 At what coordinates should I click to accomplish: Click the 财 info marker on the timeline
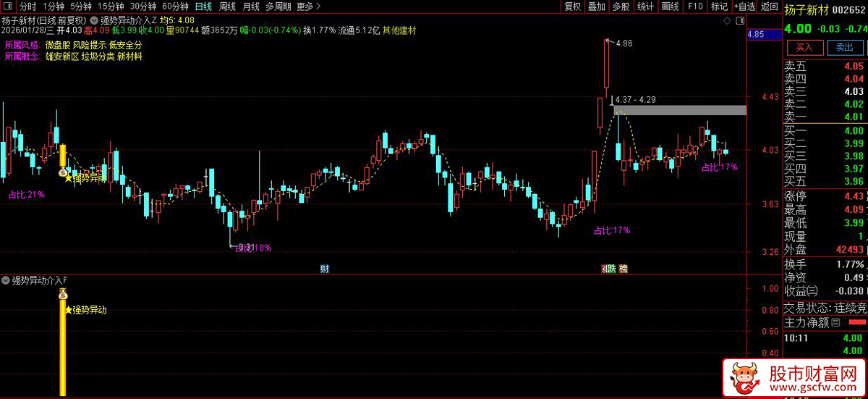(x=324, y=269)
